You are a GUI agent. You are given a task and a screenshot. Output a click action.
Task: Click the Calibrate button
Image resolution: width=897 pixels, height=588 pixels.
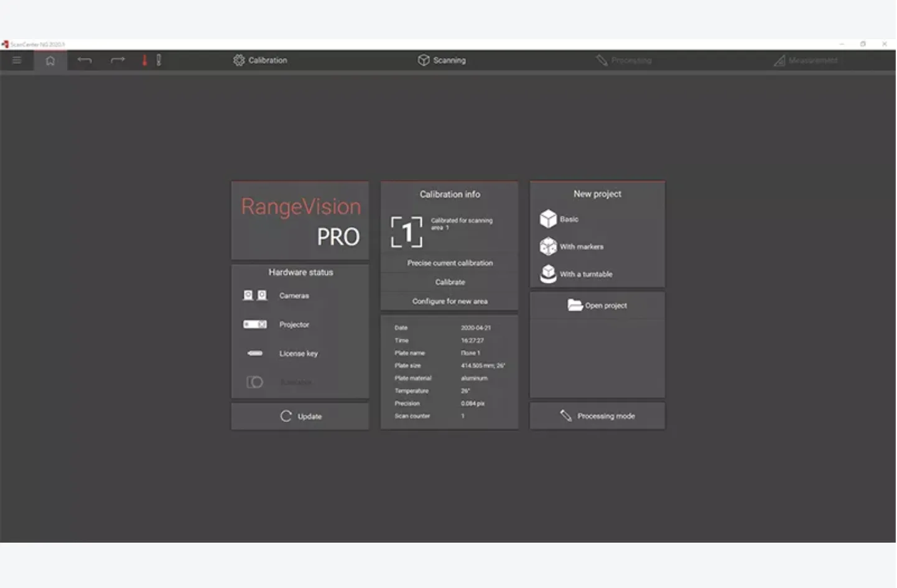click(x=450, y=282)
